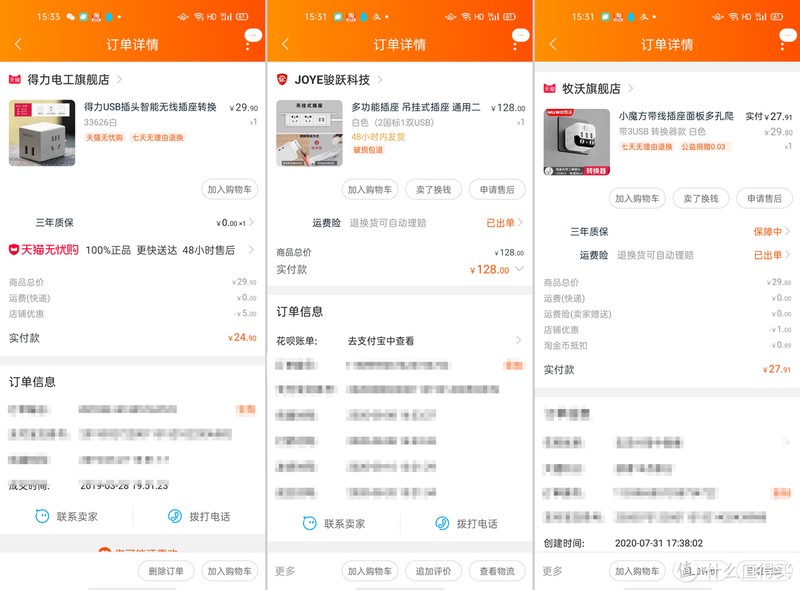The image size is (800, 590).
Task: Tap the Tmall logo beside 得力电工旗舰店
Action: 15,80
